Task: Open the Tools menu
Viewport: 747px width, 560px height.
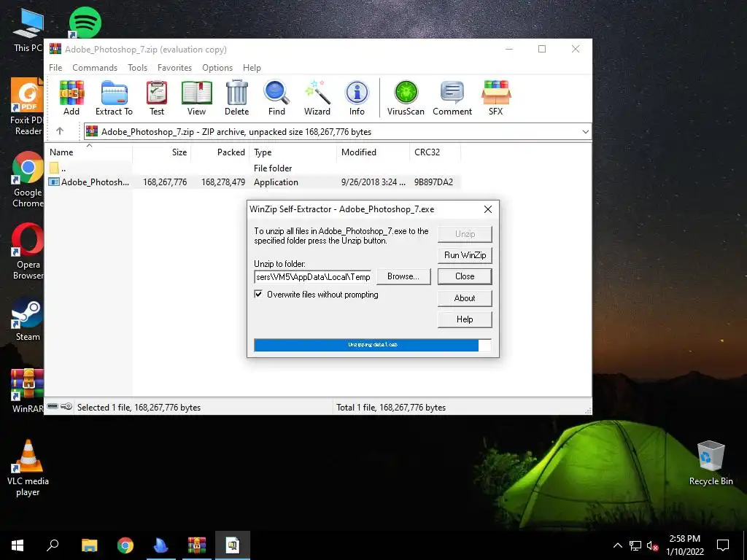Action: [x=137, y=68]
